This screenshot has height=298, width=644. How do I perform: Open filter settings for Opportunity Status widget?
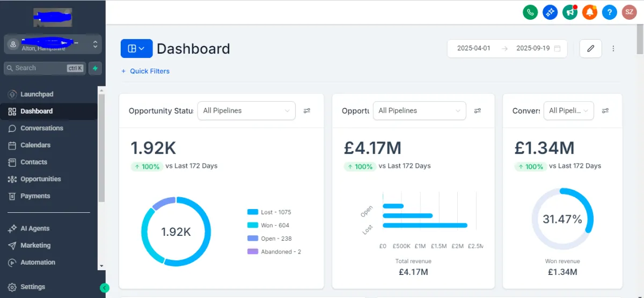coord(307,110)
